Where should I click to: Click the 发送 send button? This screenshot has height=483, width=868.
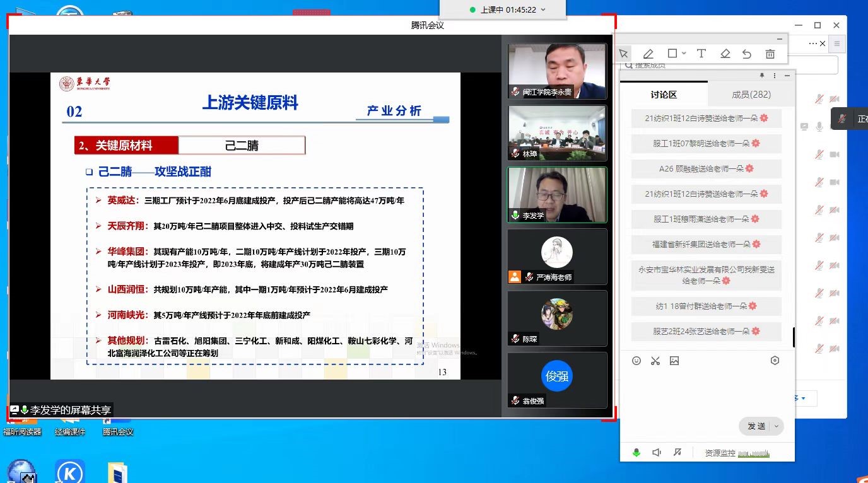756,427
